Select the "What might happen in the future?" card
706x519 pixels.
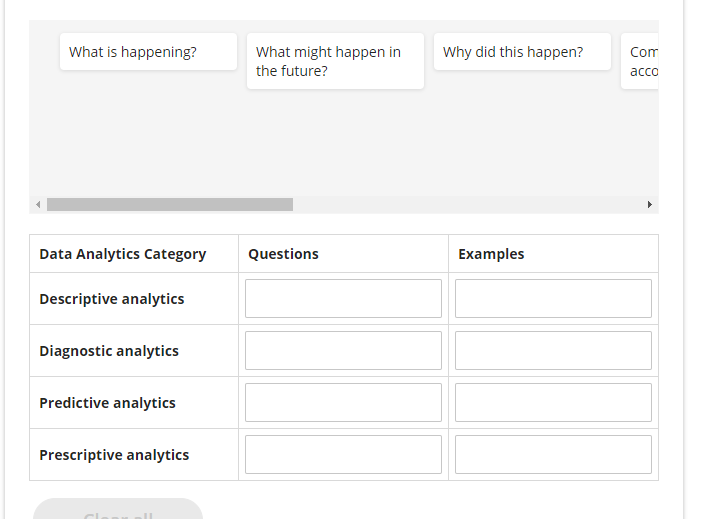(335, 61)
